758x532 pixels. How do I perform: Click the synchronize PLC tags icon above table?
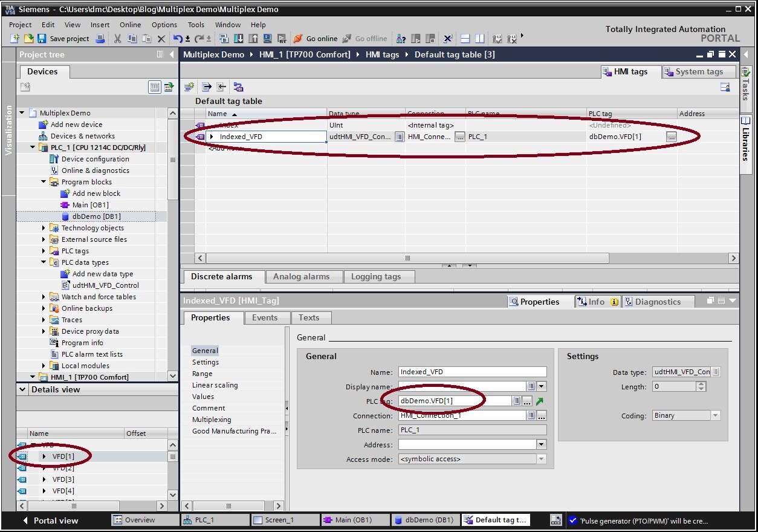pyautogui.click(x=238, y=87)
